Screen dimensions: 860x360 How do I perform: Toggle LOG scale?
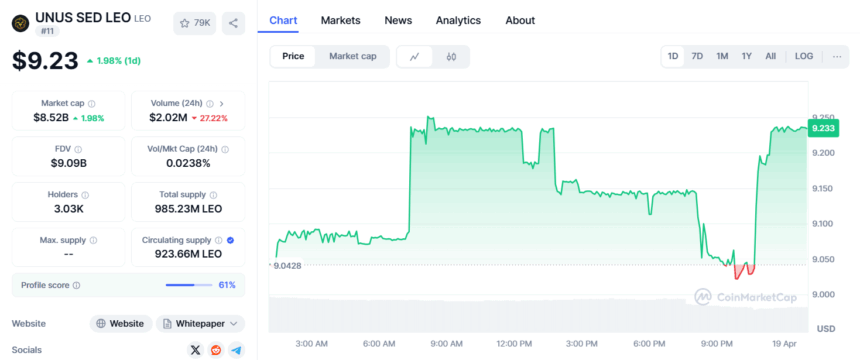coord(804,57)
